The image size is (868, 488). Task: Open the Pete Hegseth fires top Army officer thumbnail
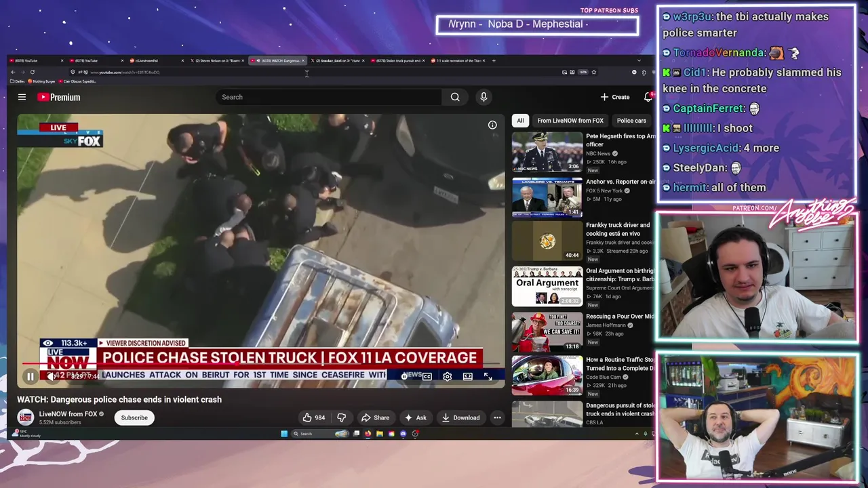click(x=547, y=151)
